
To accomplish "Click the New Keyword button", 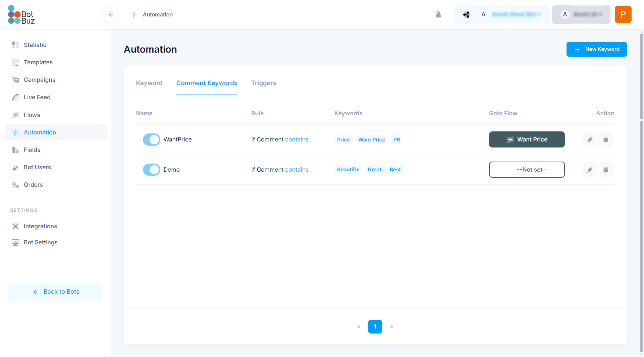I will (596, 49).
